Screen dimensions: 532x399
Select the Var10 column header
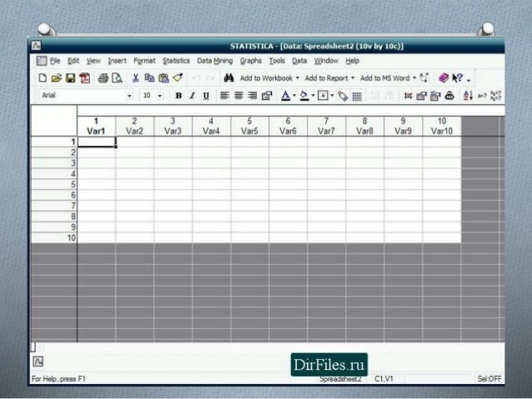[x=441, y=126]
